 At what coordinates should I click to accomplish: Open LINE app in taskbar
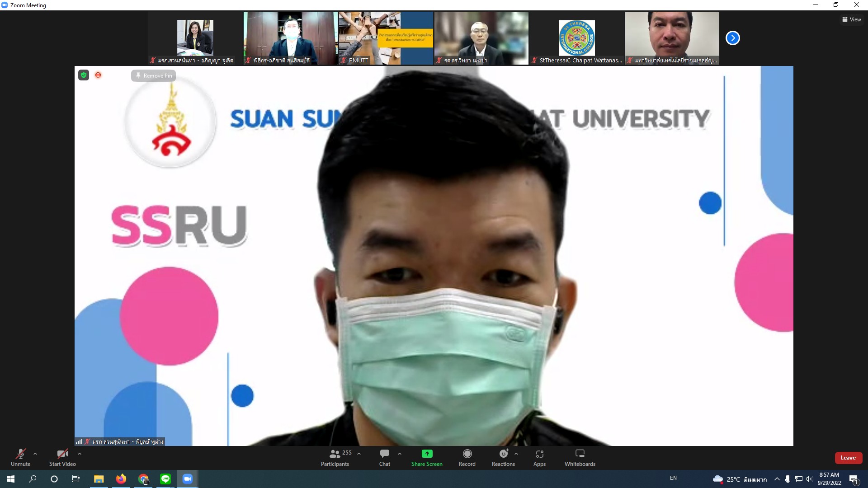click(165, 479)
